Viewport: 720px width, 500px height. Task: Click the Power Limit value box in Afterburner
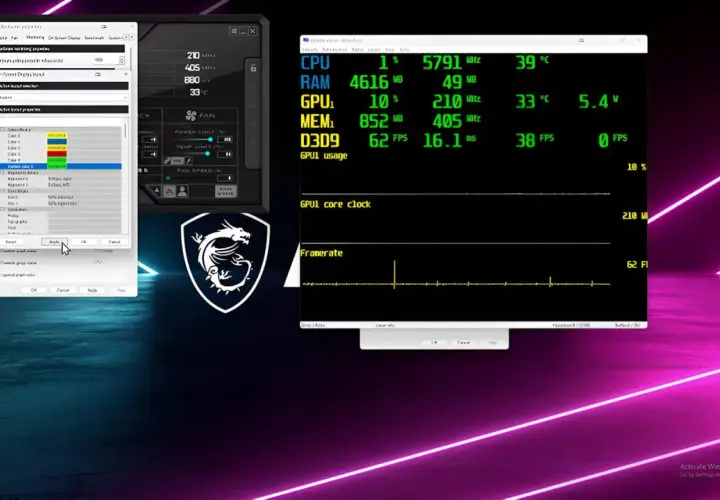pos(225,139)
